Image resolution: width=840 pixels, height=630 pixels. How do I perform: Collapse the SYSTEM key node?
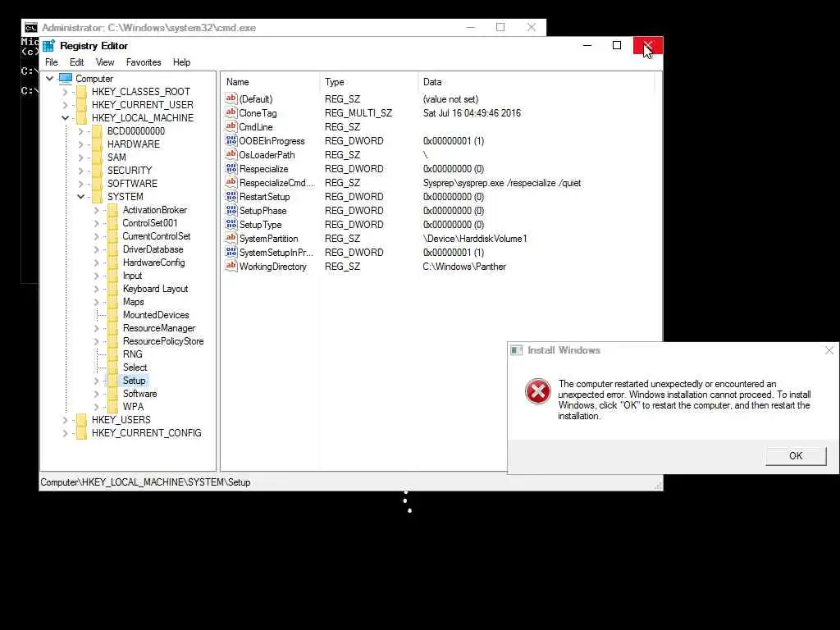(81, 197)
